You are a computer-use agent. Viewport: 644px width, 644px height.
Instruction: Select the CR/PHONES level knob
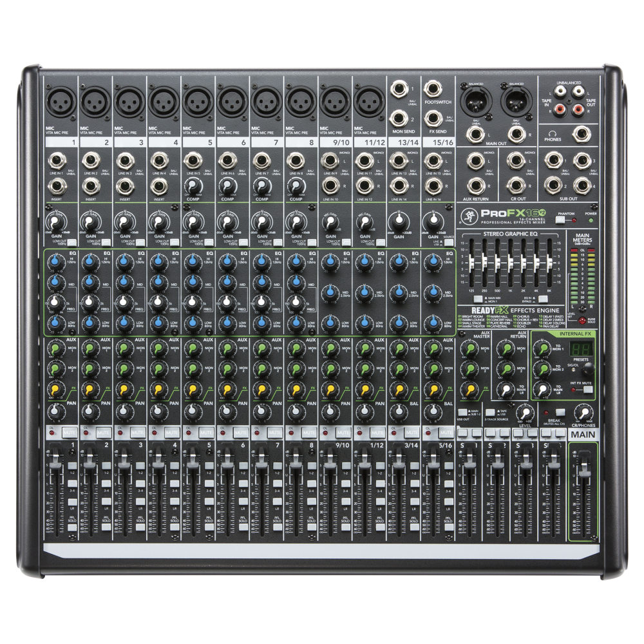pyautogui.click(x=583, y=413)
